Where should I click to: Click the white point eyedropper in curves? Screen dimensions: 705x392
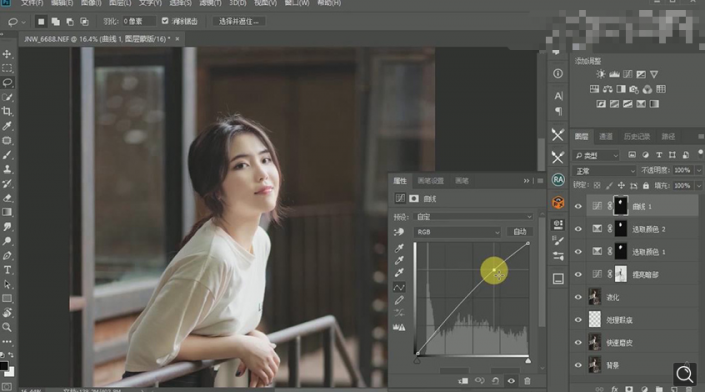(399, 272)
